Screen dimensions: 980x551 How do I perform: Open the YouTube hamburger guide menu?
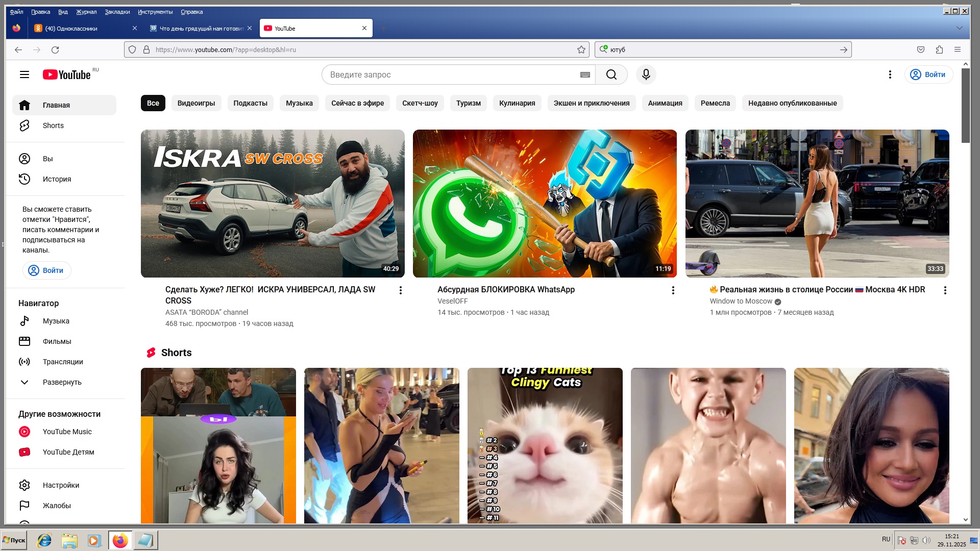pos(24,74)
